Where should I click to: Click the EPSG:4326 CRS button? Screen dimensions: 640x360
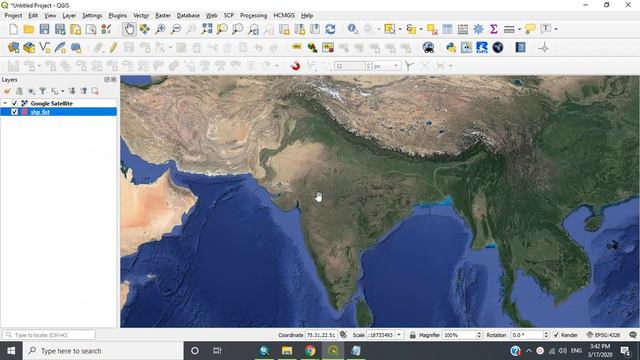point(603,335)
